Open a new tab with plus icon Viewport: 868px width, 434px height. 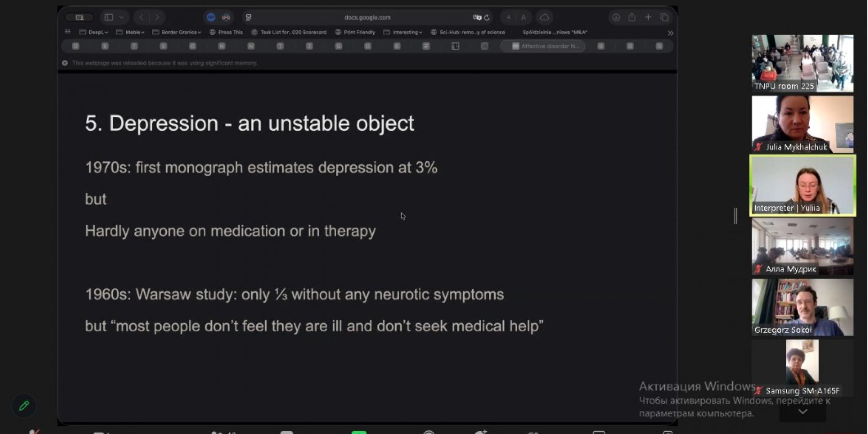(x=648, y=17)
